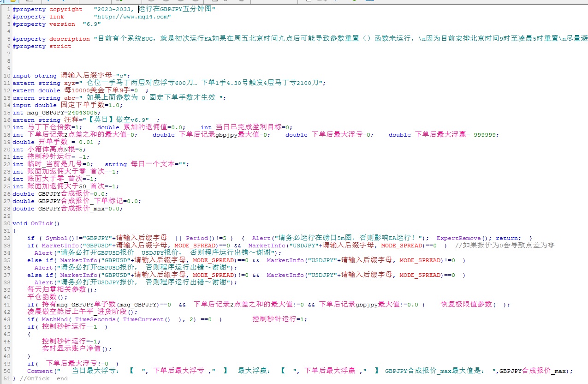This screenshot has width=588, height=384.
Task: Click the 实时显示账户净值() call
Action: (x=77, y=349)
